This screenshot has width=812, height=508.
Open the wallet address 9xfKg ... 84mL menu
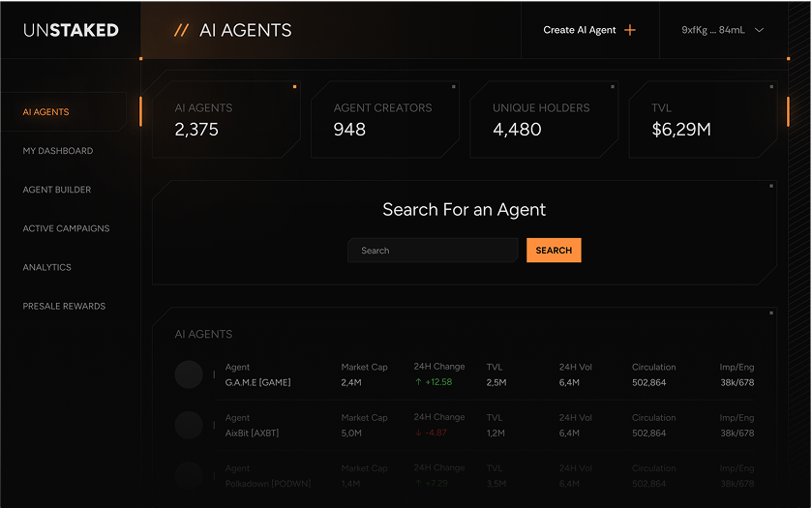(x=711, y=30)
